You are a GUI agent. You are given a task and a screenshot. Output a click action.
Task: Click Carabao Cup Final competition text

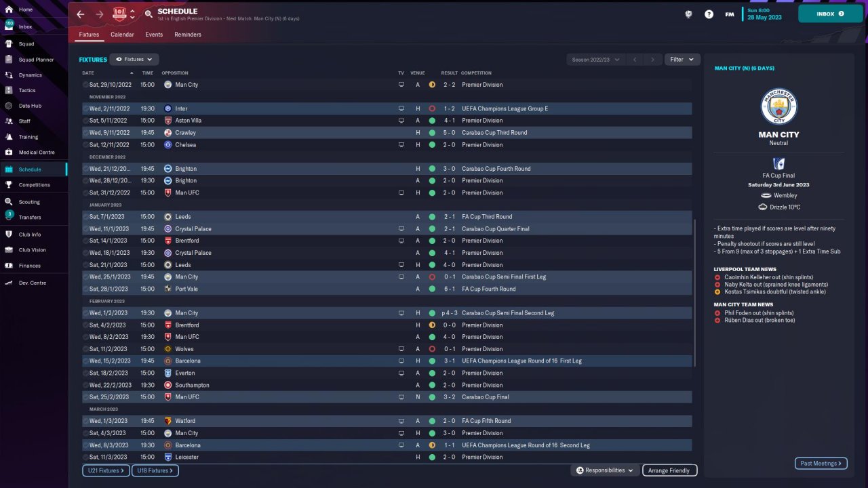(485, 397)
